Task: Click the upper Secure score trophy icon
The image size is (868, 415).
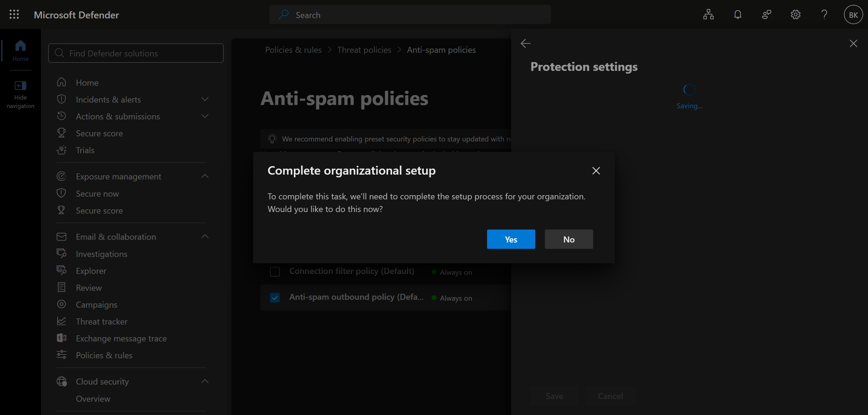Action: [61, 133]
